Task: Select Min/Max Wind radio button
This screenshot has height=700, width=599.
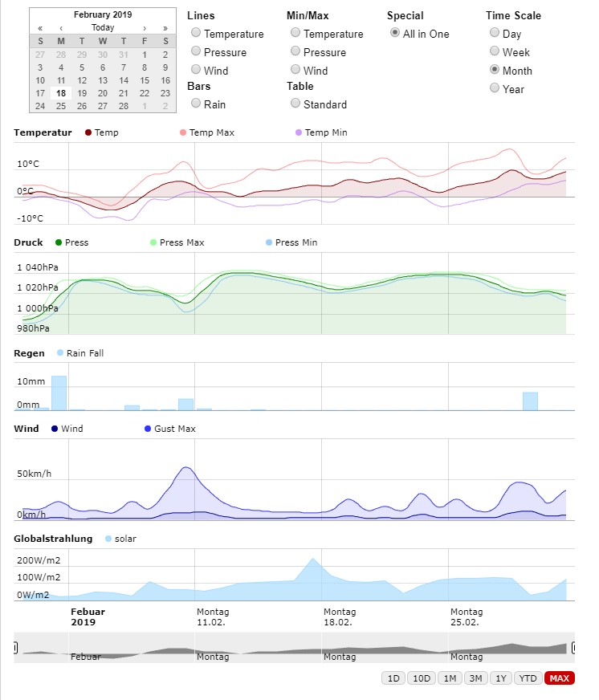Action: click(295, 69)
